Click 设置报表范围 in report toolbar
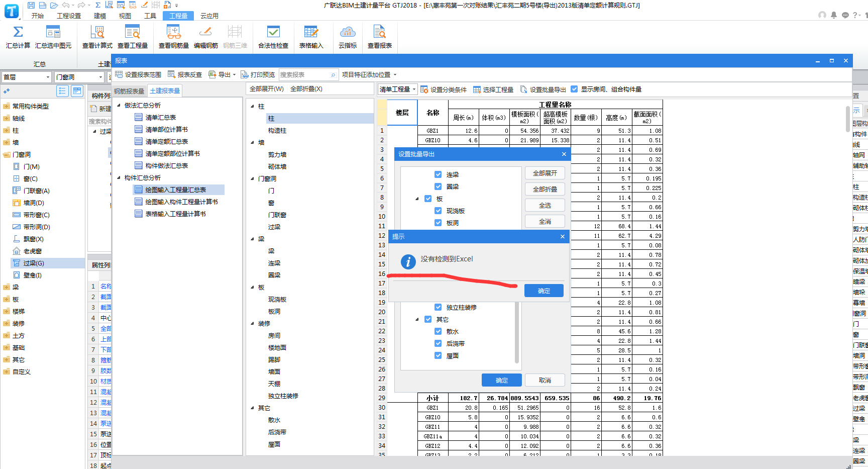Image resolution: width=868 pixels, height=469 pixels. (x=138, y=74)
